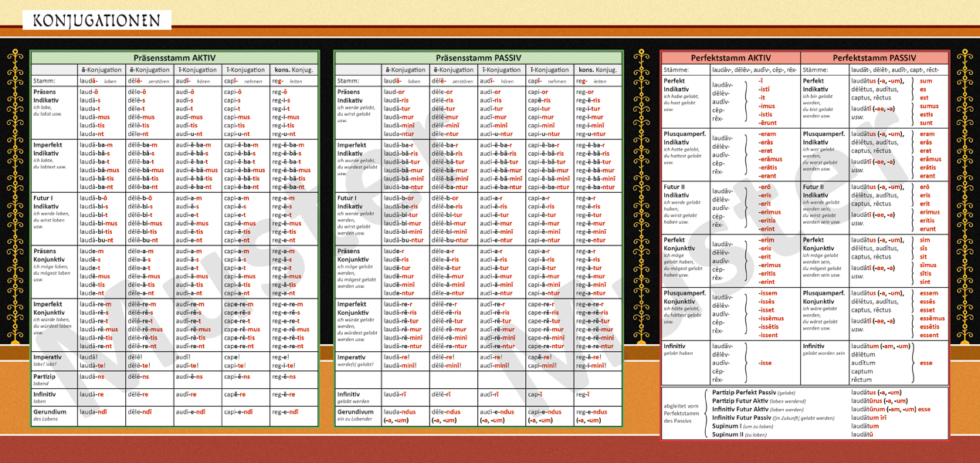The height and width of the screenshot is (463, 980).
Task: Select the gerundive lauda-ndus
Action: [399, 412]
